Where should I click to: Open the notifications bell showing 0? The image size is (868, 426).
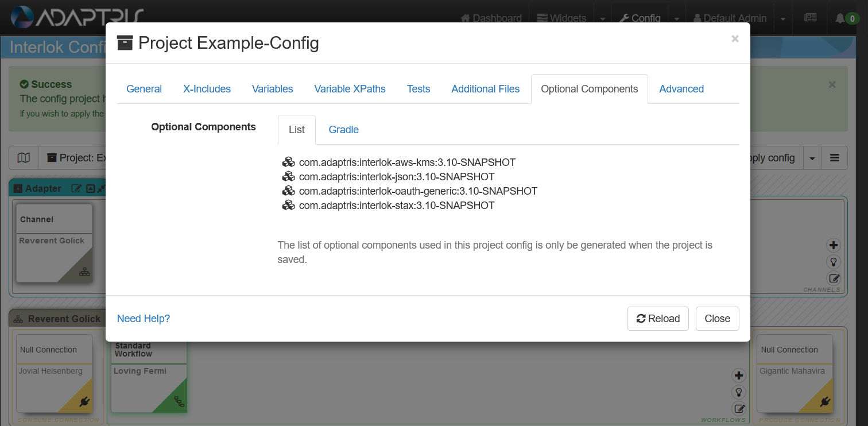[846, 18]
